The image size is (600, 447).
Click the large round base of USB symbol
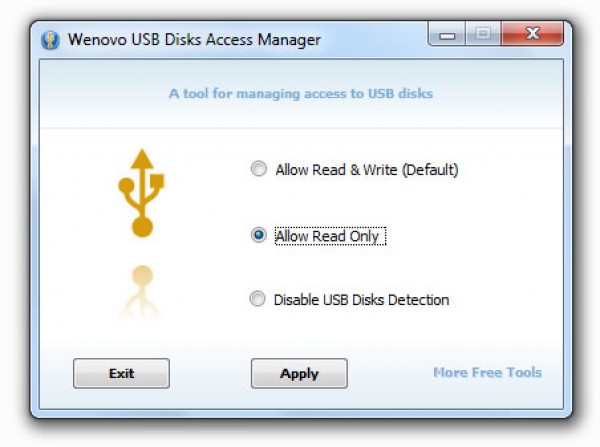click(x=143, y=228)
